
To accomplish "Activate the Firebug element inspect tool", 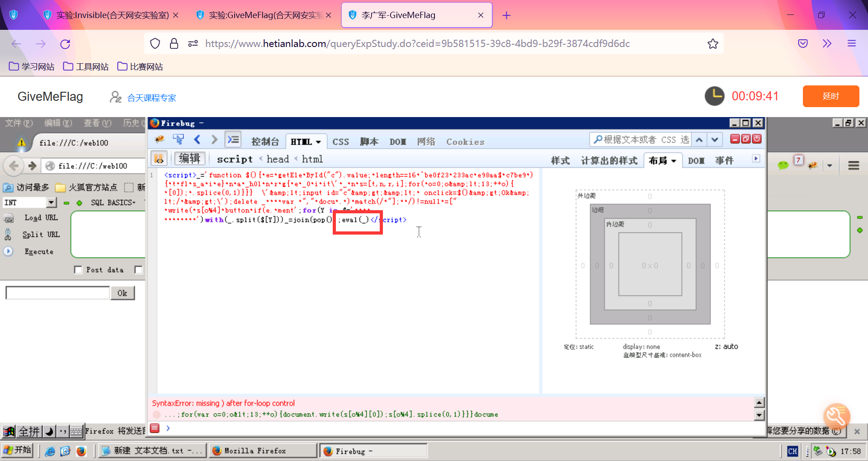I will click(x=178, y=140).
